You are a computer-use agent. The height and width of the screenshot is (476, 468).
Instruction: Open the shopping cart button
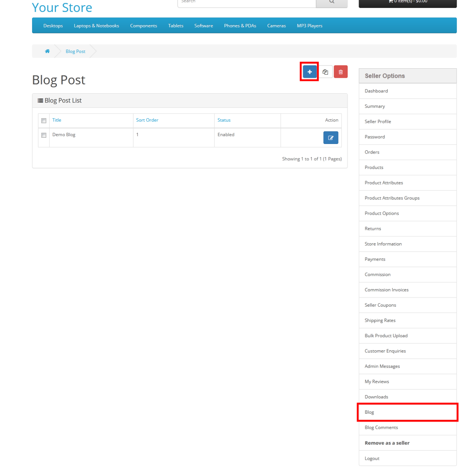(407, 2)
